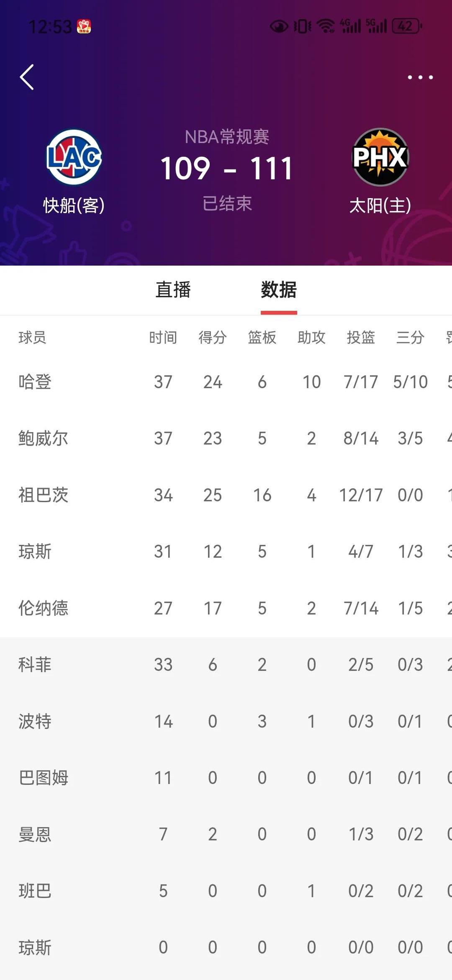Open the three-dot more options menu
The image size is (452, 980).
tap(420, 77)
